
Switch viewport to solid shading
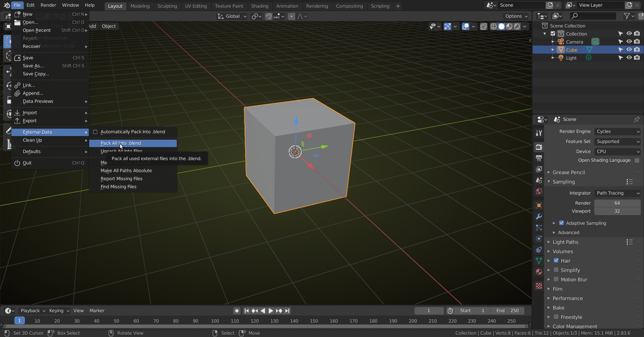click(501, 26)
